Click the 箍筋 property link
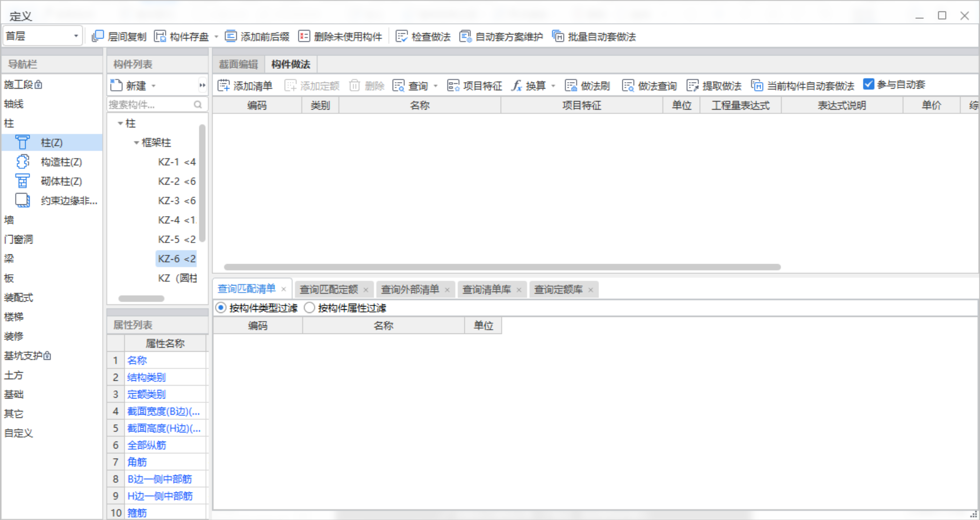 click(x=136, y=513)
